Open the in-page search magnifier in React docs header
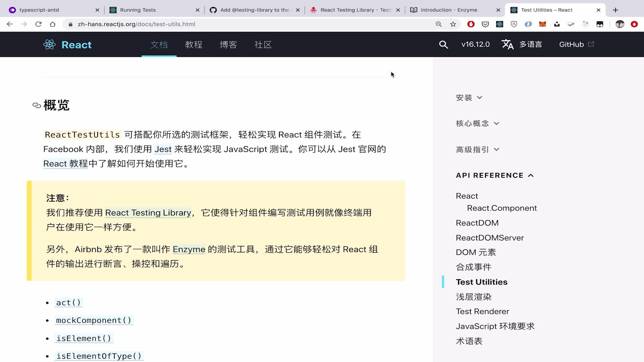644x362 pixels. (x=443, y=44)
